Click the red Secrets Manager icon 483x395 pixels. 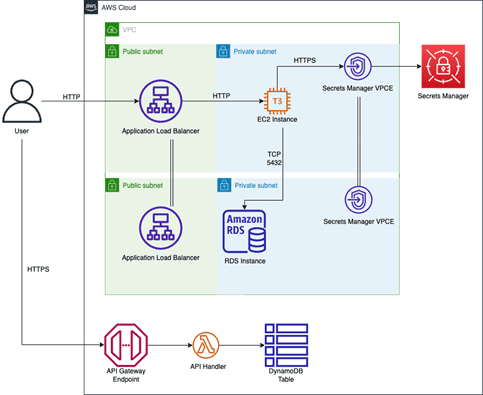click(443, 66)
